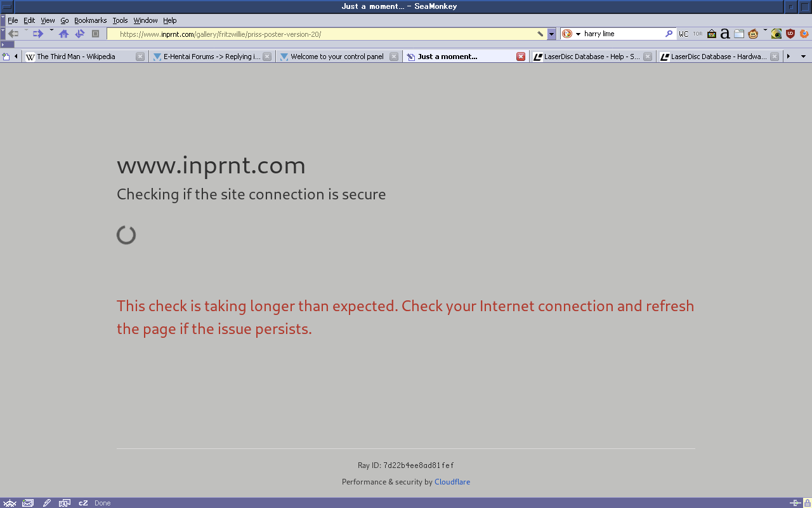Switch to The Third Man - Wikipedia tab
The width and height of the screenshot is (812, 508).
pyautogui.click(x=85, y=57)
